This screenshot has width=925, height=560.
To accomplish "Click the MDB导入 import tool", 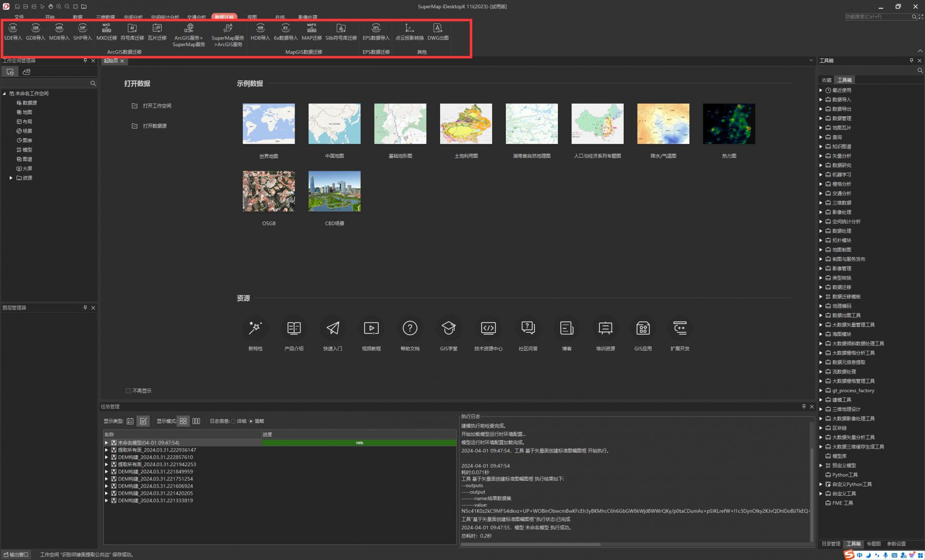I will (59, 32).
